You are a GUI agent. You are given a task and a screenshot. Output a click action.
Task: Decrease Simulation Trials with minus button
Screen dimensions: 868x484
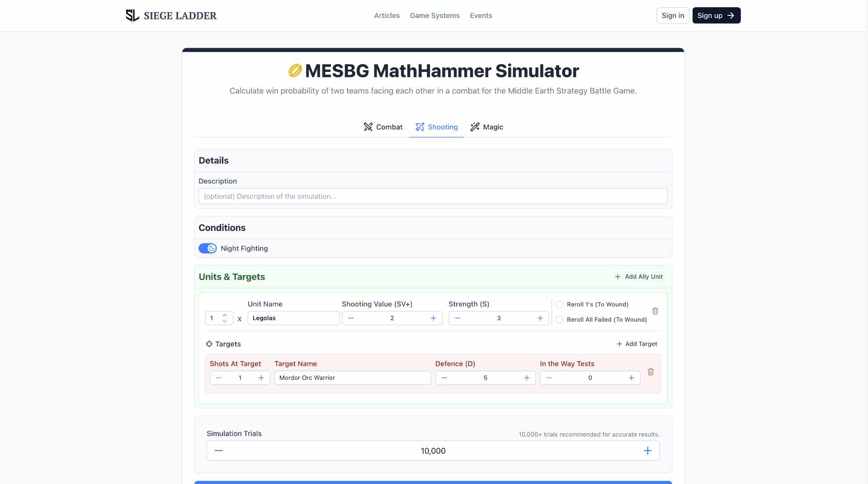point(219,451)
